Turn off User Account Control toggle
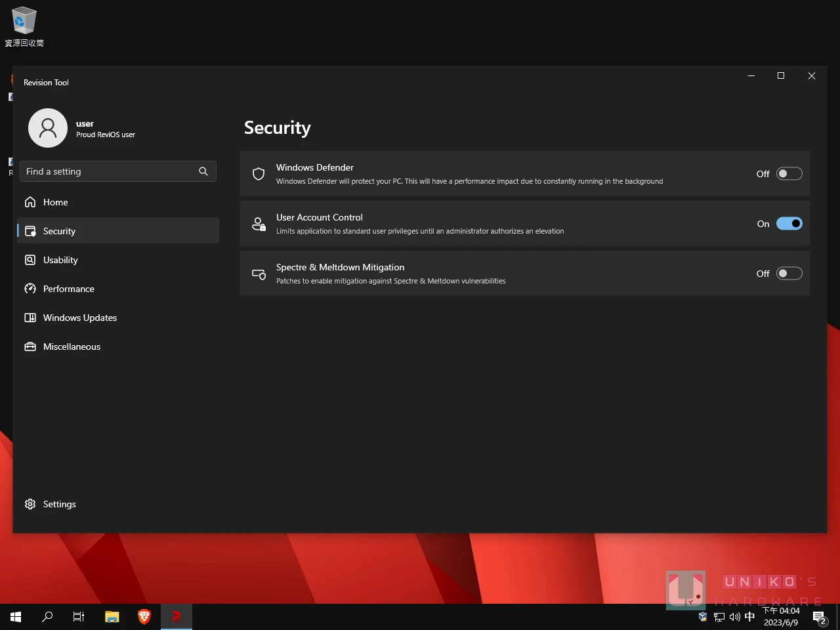The height and width of the screenshot is (630, 840). point(789,224)
